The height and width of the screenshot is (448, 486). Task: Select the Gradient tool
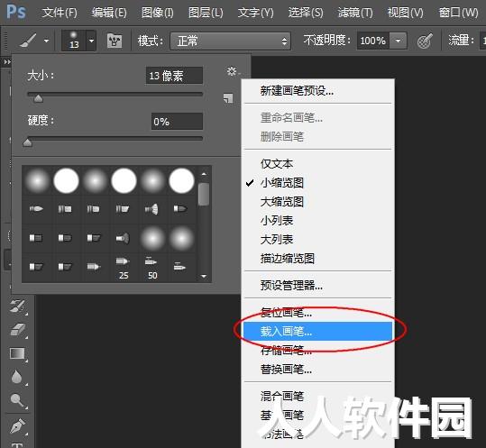[17, 353]
